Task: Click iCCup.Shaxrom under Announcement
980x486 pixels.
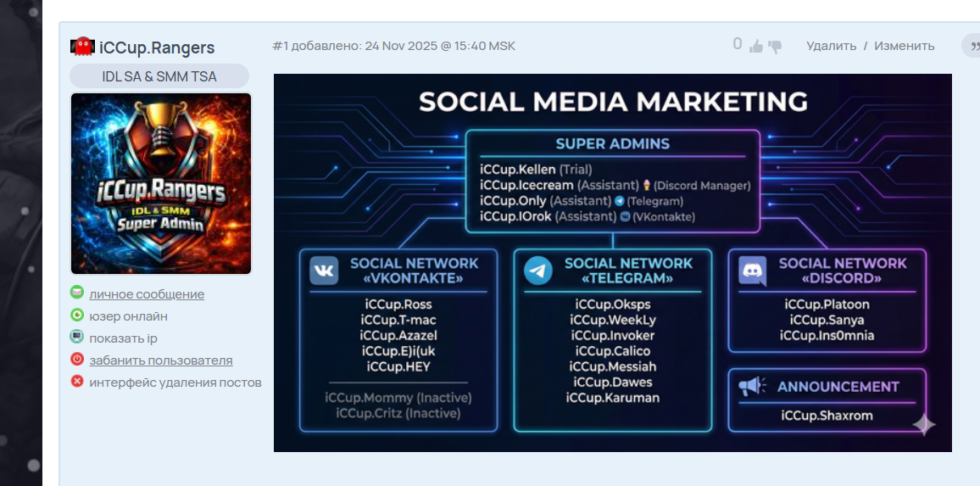Action: (827, 416)
